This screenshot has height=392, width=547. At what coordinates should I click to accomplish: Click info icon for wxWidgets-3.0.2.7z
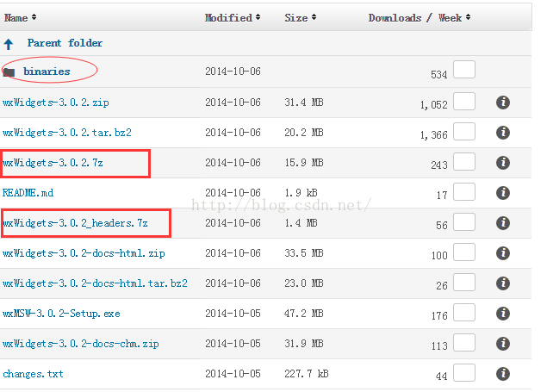[x=503, y=163]
